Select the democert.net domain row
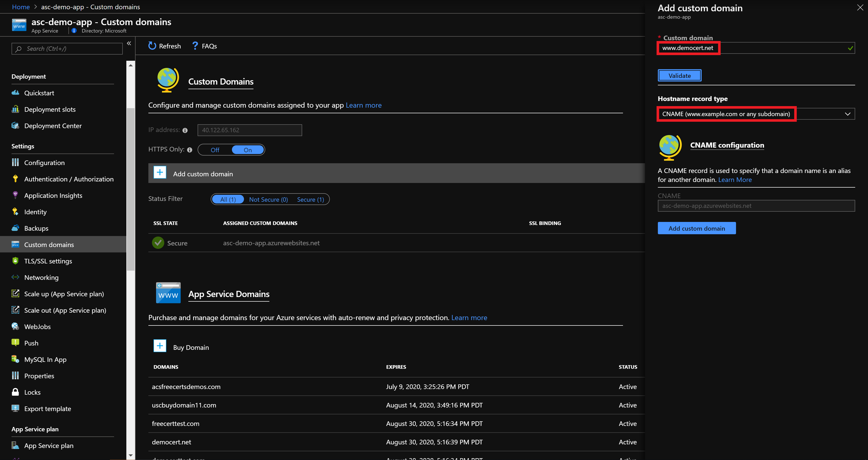The height and width of the screenshot is (460, 868). tap(396, 442)
